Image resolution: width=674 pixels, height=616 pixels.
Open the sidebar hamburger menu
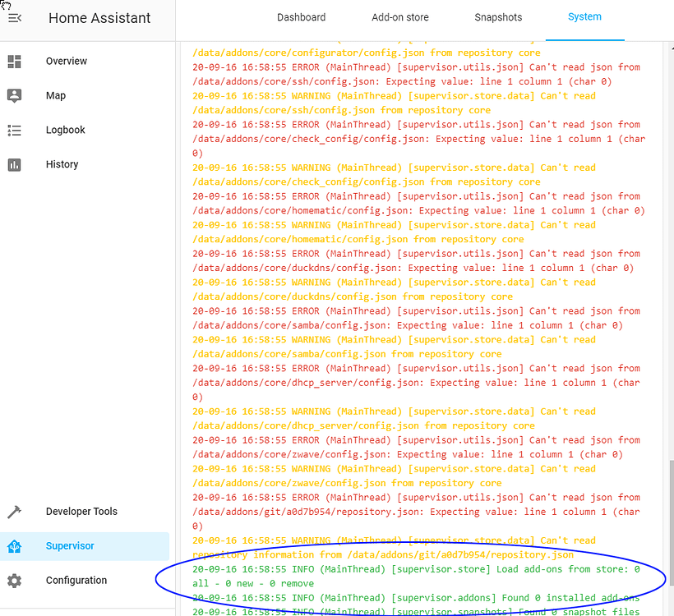tap(15, 18)
